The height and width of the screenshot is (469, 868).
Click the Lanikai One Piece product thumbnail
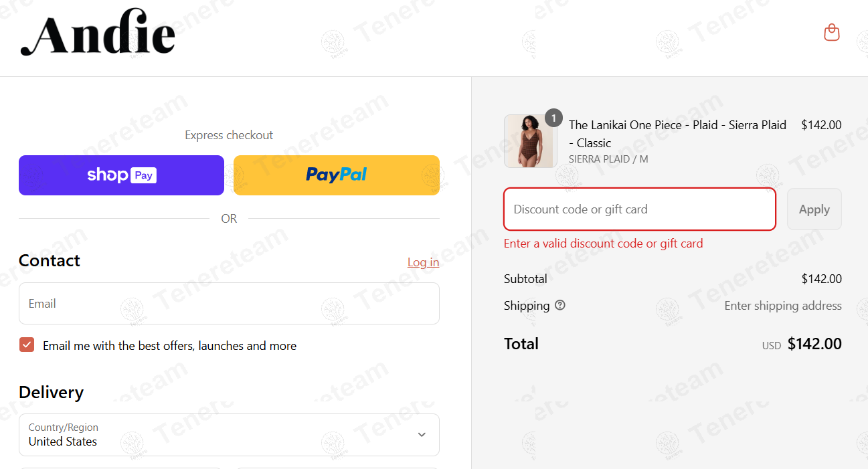(531, 141)
